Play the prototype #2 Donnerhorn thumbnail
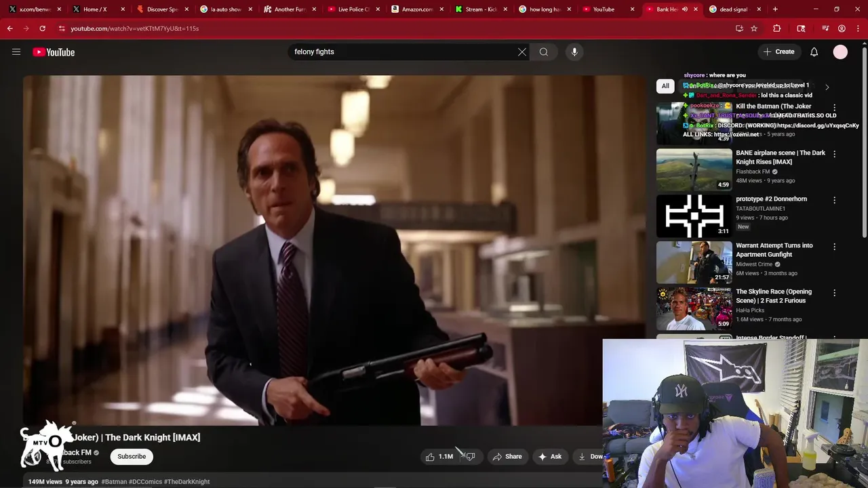 (694, 216)
